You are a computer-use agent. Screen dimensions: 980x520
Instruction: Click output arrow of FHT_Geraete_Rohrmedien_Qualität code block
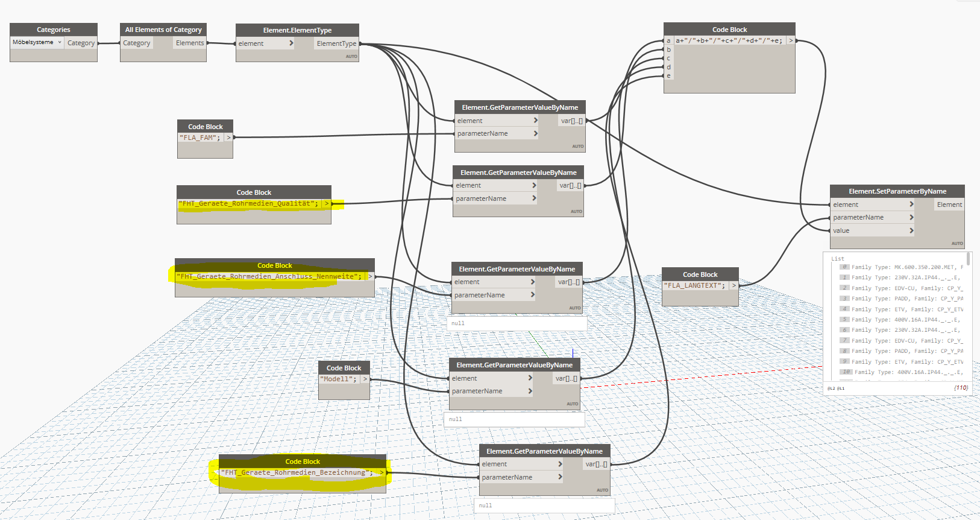[x=326, y=203]
